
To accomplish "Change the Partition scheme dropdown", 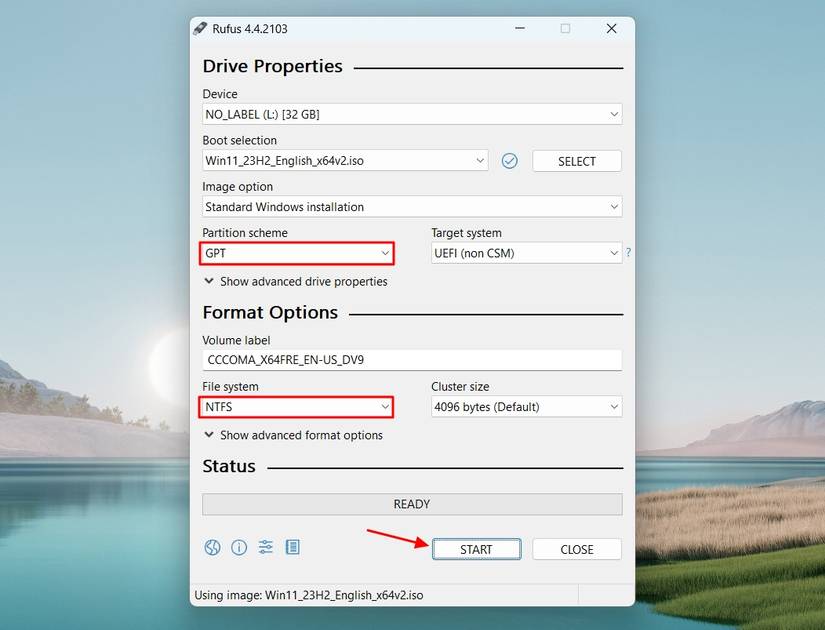I will tap(296, 253).
